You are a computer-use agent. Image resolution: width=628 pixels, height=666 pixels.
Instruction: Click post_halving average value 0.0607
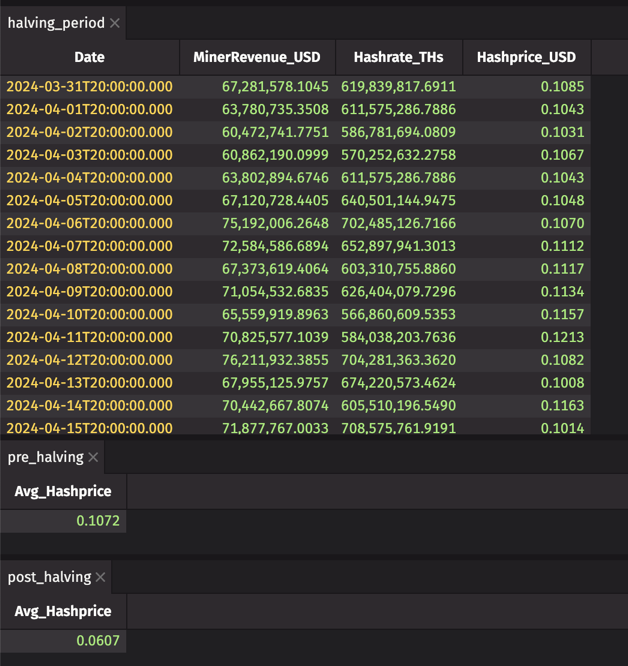[x=98, y=641]
